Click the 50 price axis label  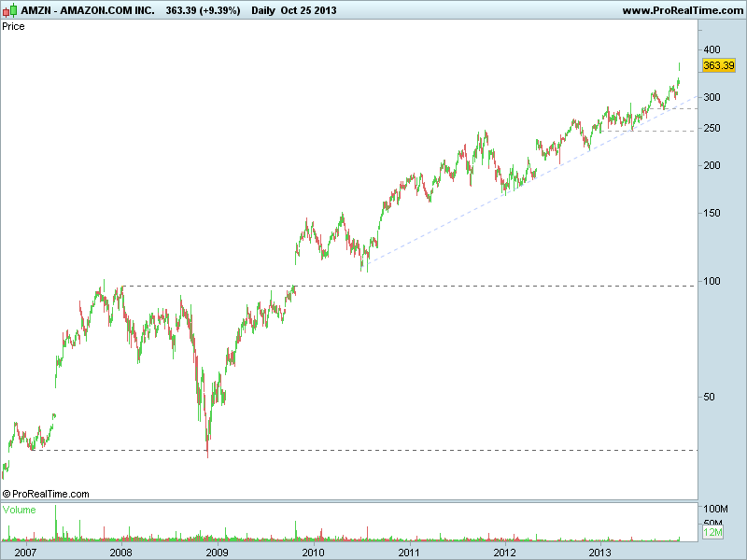tap(709, 397)
